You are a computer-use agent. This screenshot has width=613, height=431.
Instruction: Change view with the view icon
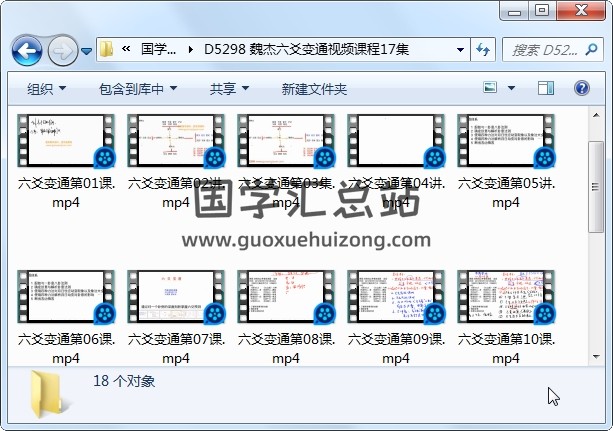pos(490,87)
